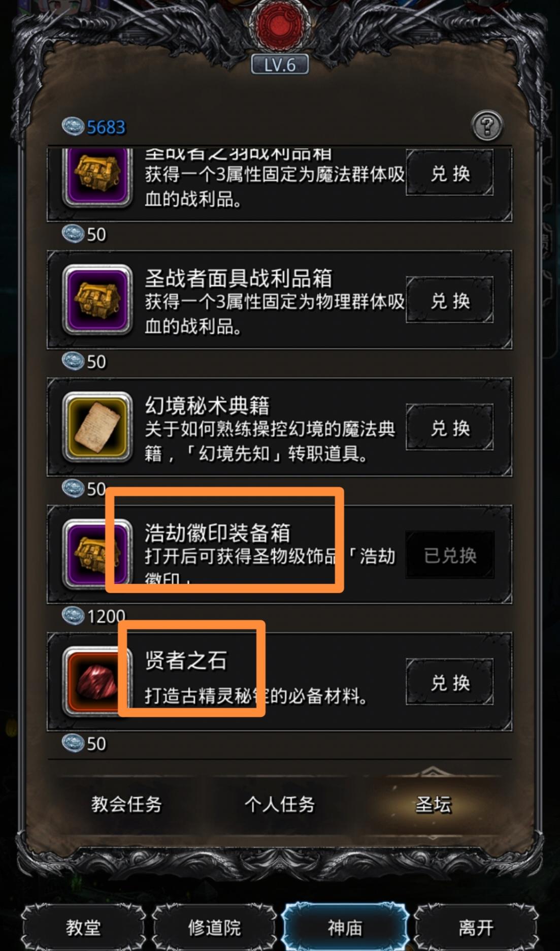
Task: Select the 幻境秘术典籍 scroll icon
Action: pyautogui.click(x=97, y=427)
